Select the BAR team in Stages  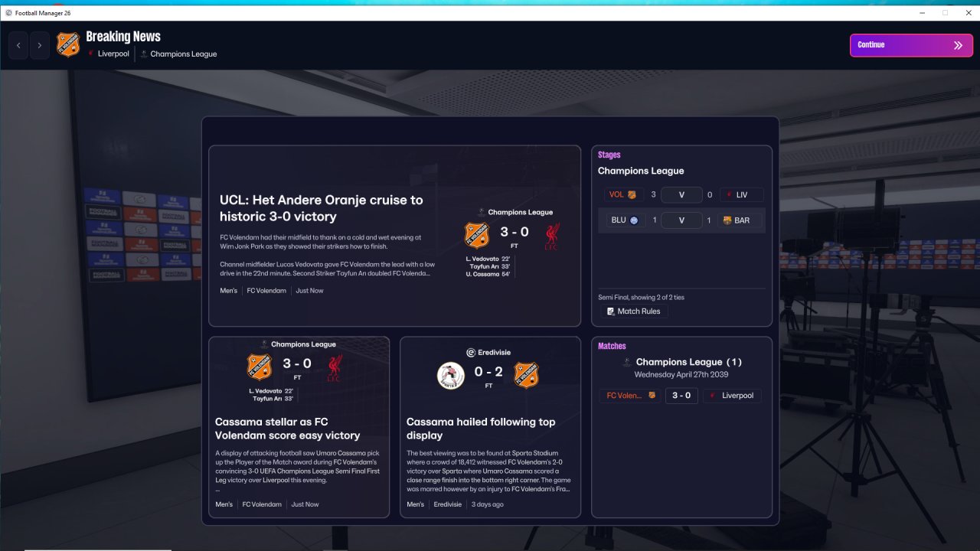(x=741, y=220)
